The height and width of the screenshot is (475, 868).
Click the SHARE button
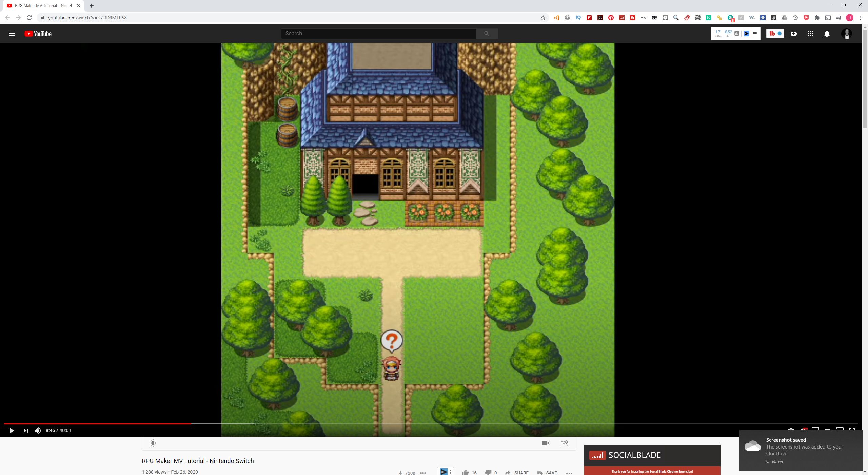pyautogui.click(x=517, y=473)
